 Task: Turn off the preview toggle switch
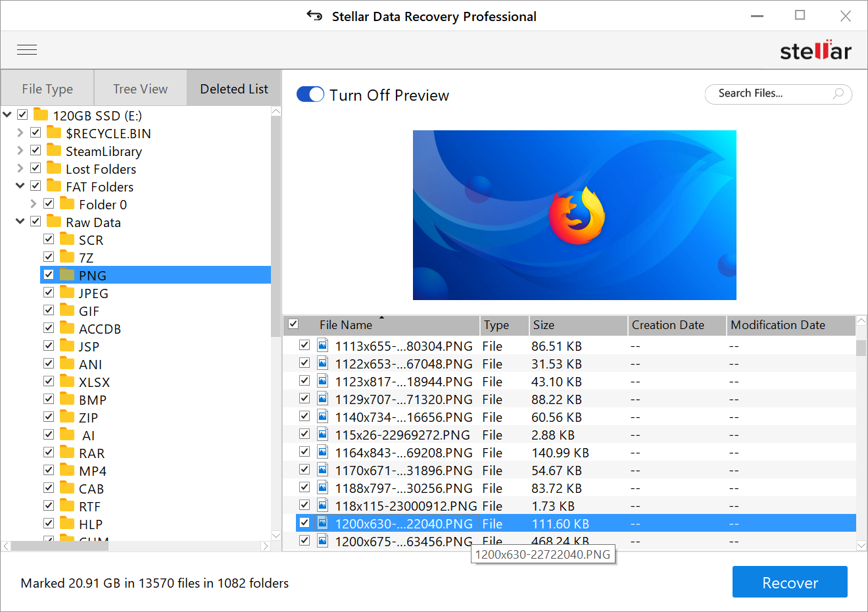point(310,95)
